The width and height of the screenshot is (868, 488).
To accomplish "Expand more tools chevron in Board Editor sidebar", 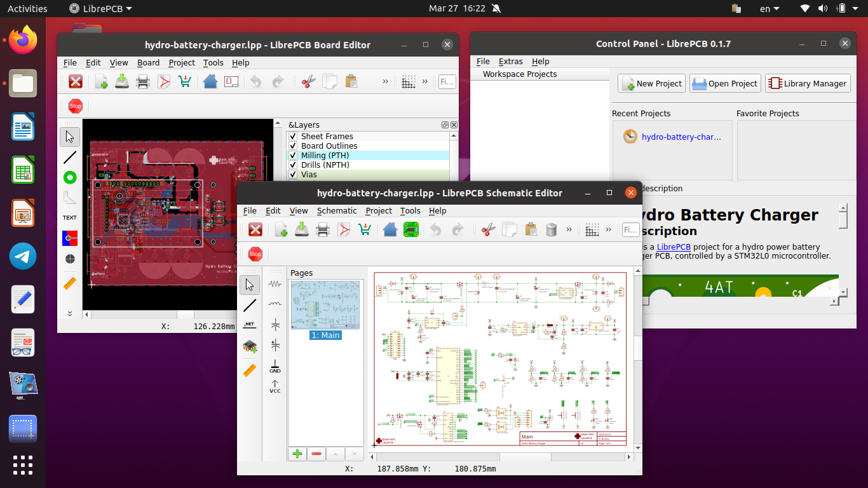I will click(x=70, y=314).
